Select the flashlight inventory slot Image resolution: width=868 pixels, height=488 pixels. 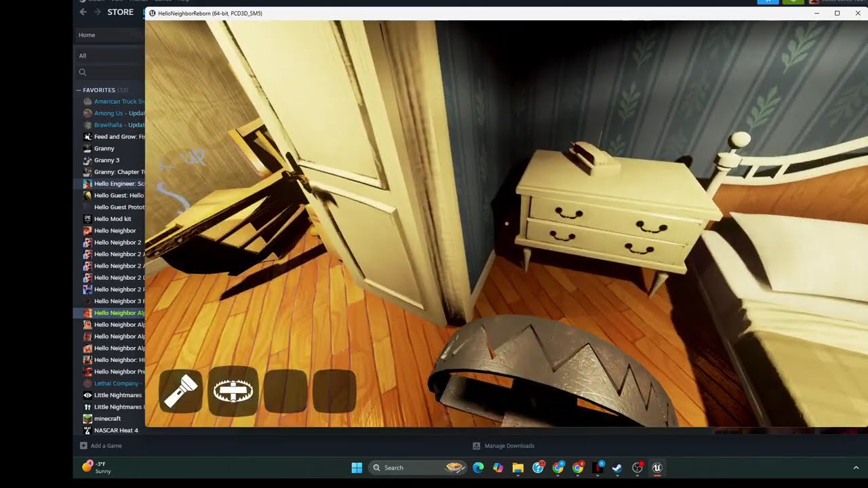click(x=180, y=391)
